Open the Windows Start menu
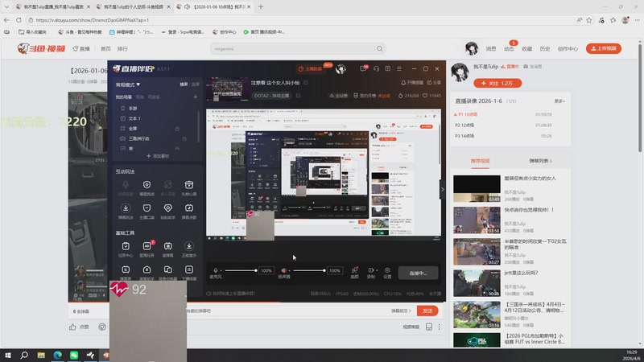The width and height of the screenshot is (644, 362). [x=8, y=356]
